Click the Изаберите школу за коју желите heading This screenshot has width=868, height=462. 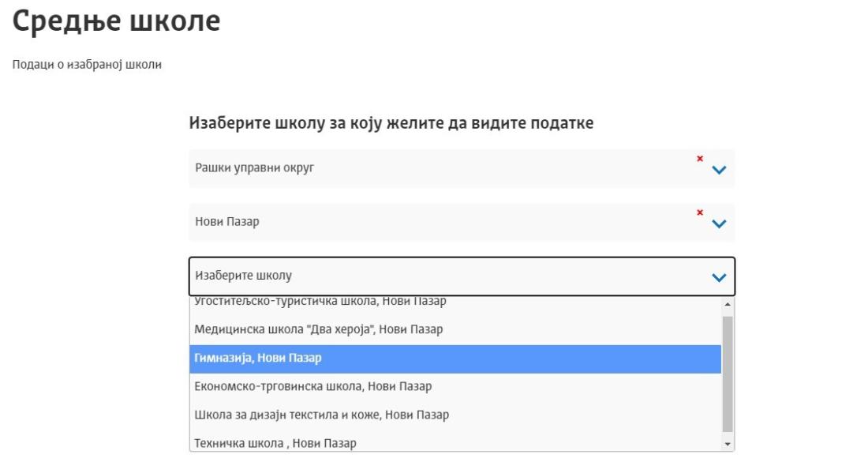click(x=391, y=123)
